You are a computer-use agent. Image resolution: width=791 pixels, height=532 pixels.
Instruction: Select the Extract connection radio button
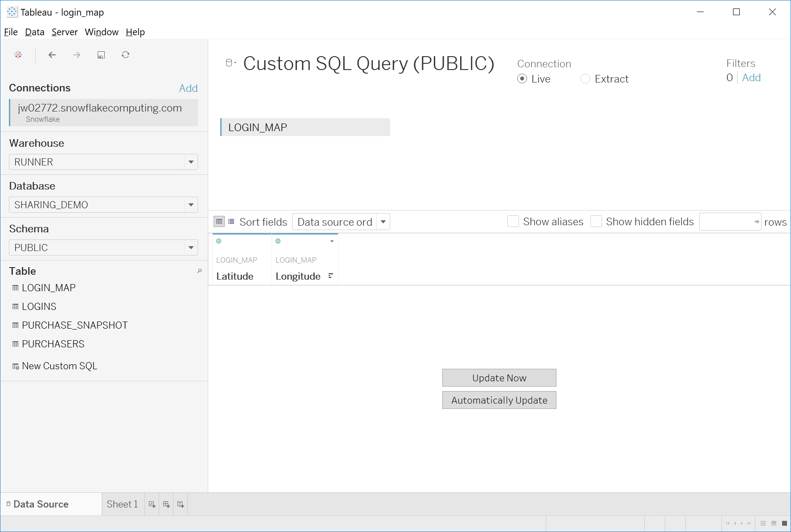(585, 79)
